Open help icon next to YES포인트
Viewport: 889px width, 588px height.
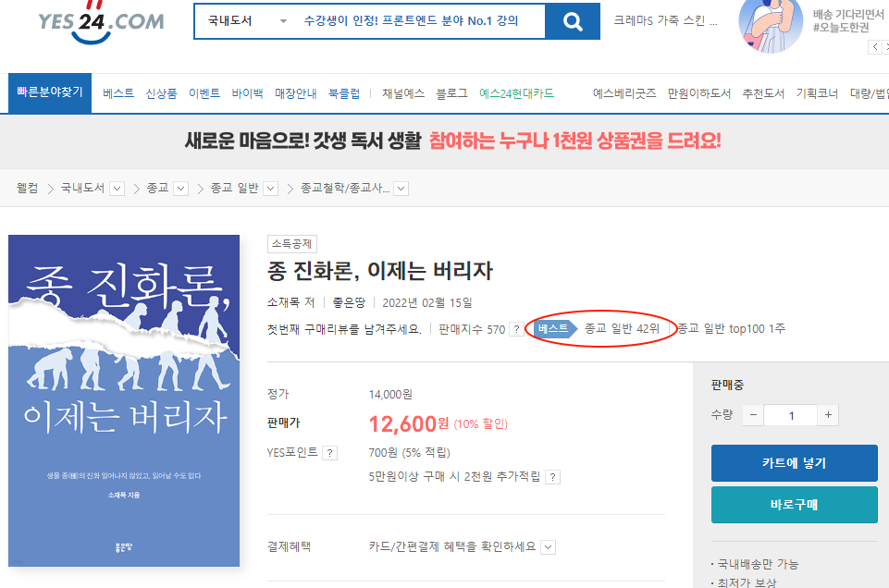pos(330,453)
